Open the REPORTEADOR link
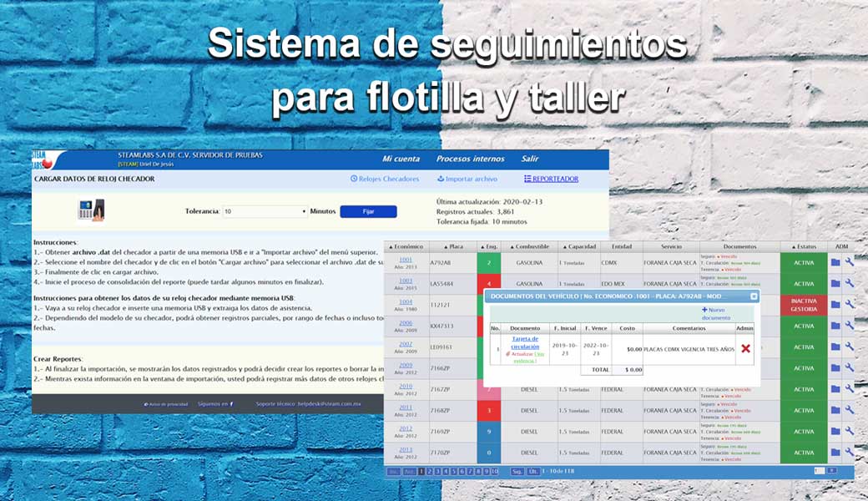The height and width of the screenshot is (501, 868). (551, 179)
